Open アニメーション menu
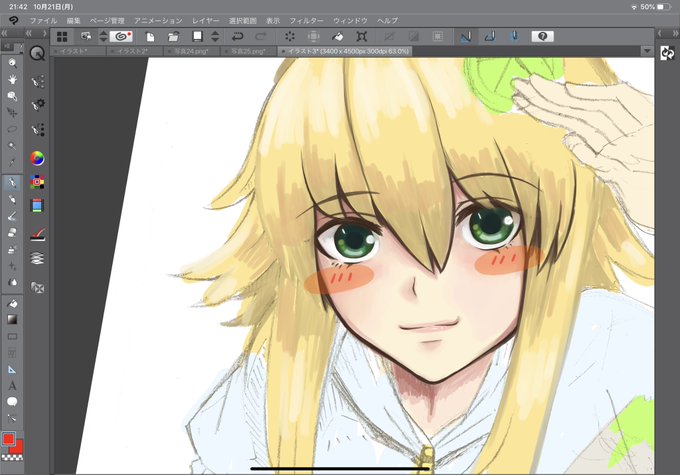680x475 pixels. pyautogui.click(x=158, y=21)
